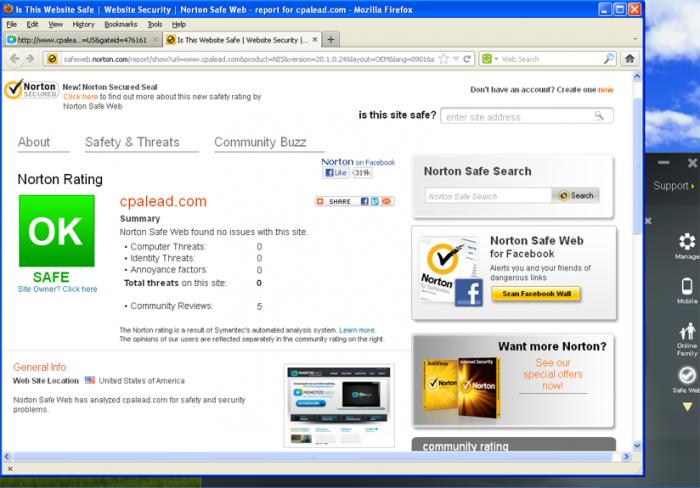Click the Firefox back arrow button
The height and width of the screenshot is (488, 700).
(x=14, y=58)
